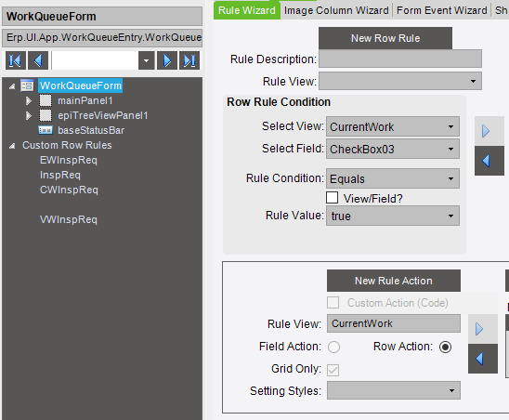Image resolution: width=509 pixels, height=420 pixels.
Task: Select the VWInspReq row rule
Action: pyautogui.click(x=69, y=219)
